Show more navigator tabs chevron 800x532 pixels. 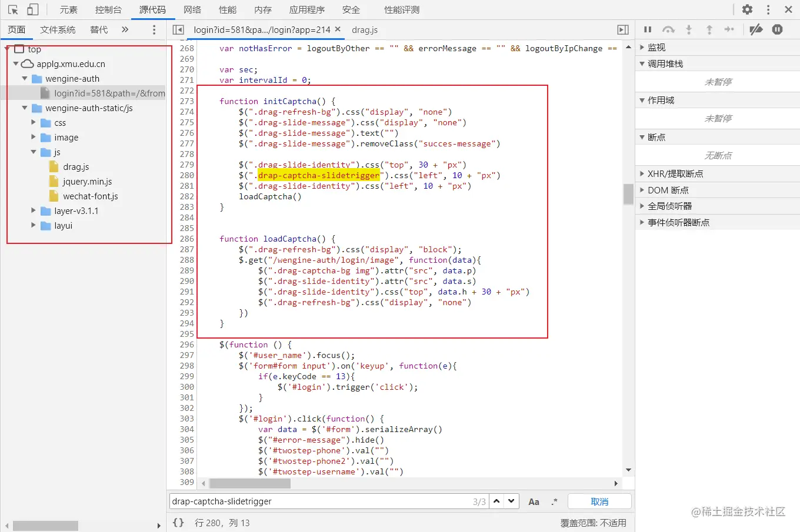click(x=125, y=29)
